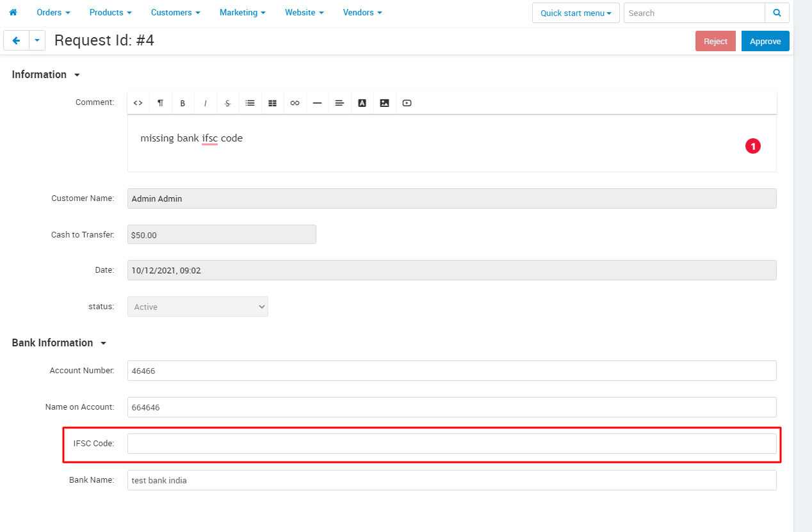Insert a video in the comment editor
812x532 pixels.
(407, 103)
